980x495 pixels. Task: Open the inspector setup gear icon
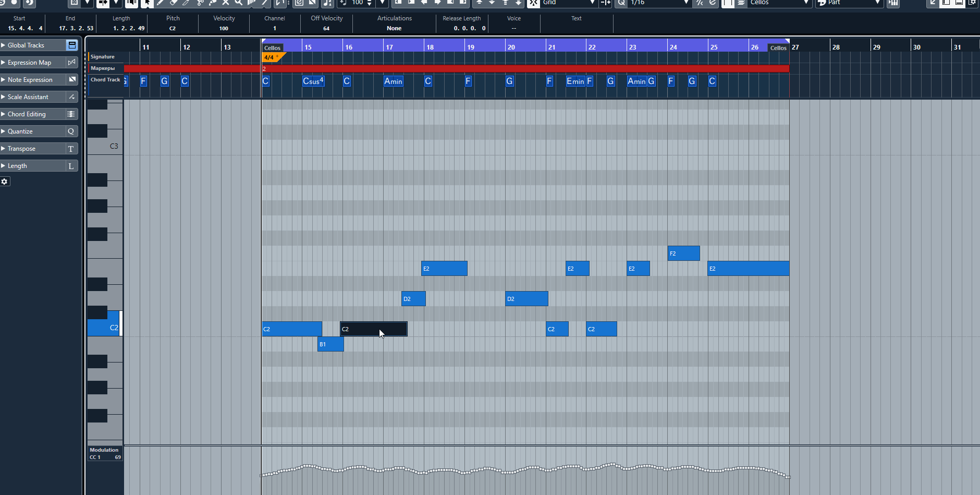[5, 182]
